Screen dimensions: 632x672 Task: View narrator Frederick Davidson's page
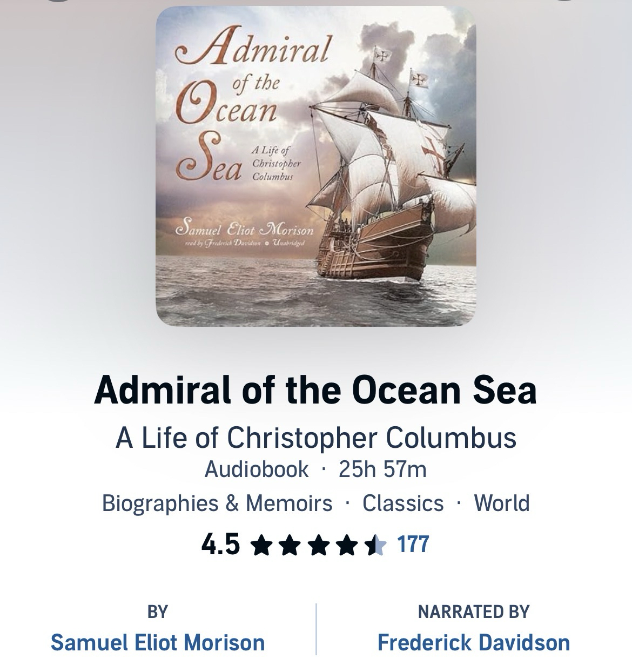(x=474, y=643)
